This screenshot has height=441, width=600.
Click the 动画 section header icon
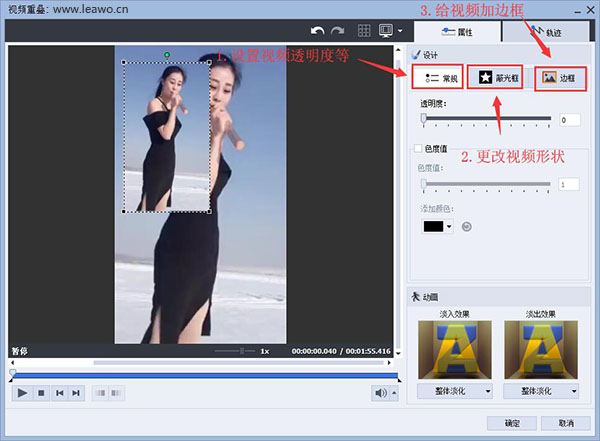416,297
